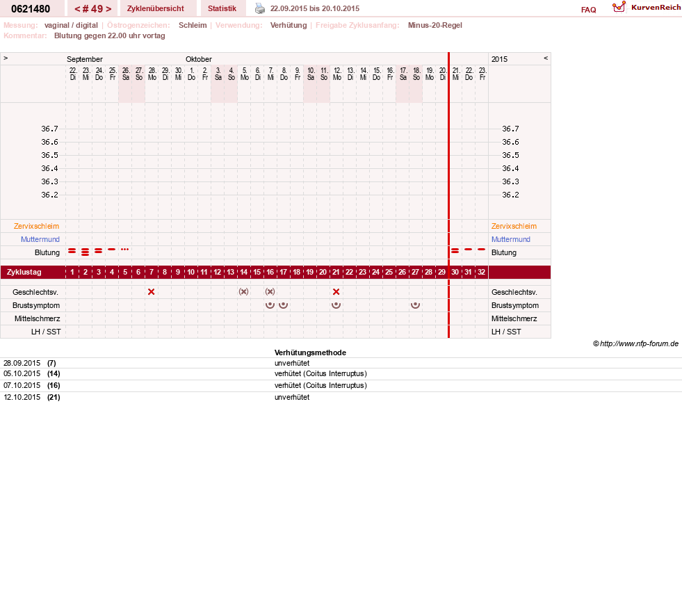
Task: Click the right-side Zervixschleim label
Action: click(x=514, y=226)
